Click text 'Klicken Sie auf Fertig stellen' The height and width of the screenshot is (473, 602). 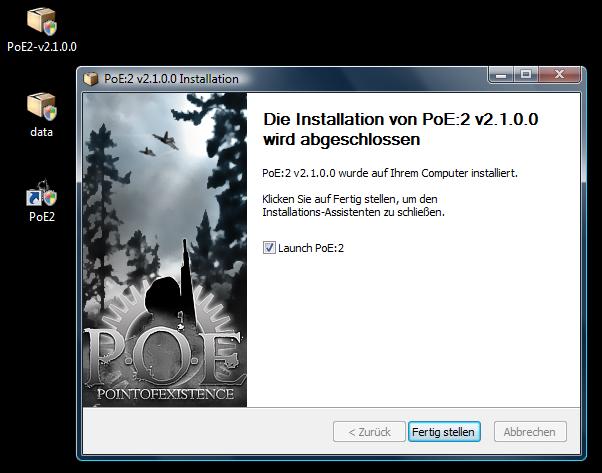click(x=328, y=199)
